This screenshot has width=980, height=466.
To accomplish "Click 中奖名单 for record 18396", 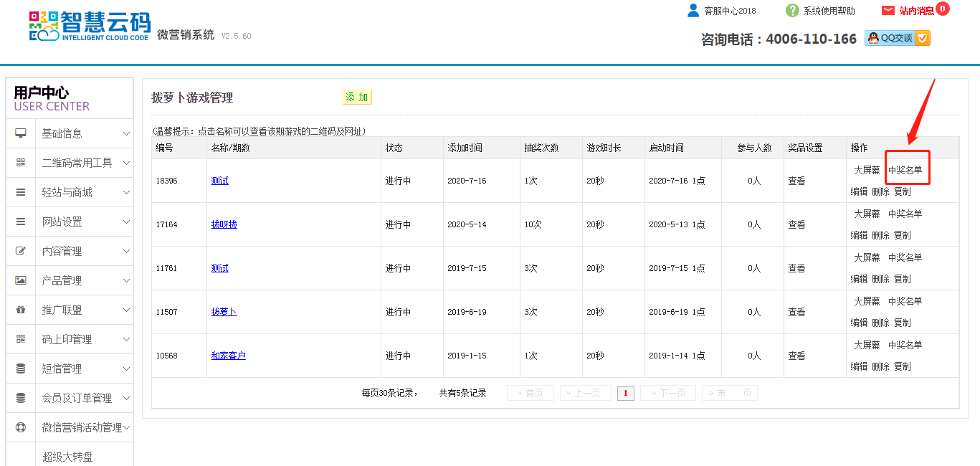I will tap(905, 171).
